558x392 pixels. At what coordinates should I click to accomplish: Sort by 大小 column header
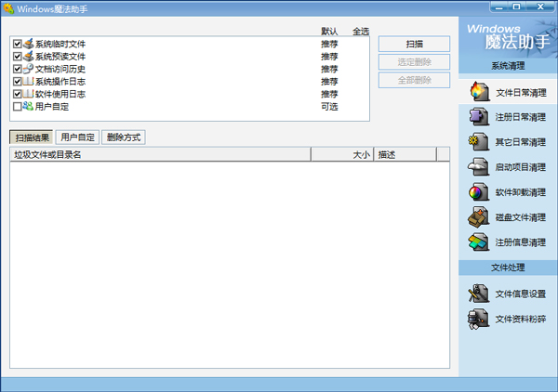pyautogui.click(x=342, y=154)
